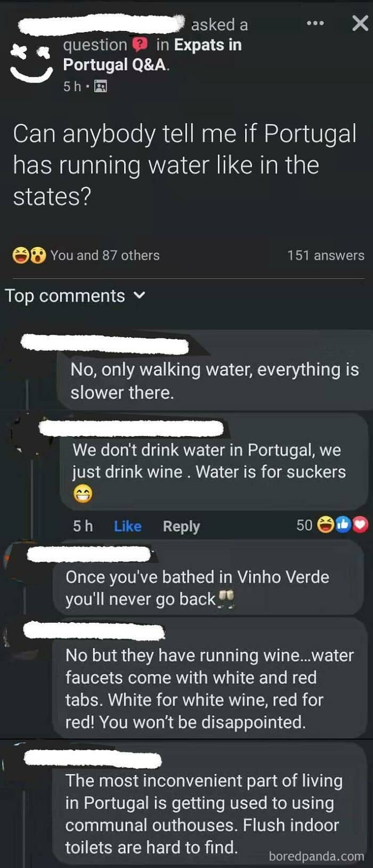The width and height of the screenshot is (373, 868).
Task: Click the heart reaction icon beside 50
Action: click(x=361, y=525)
